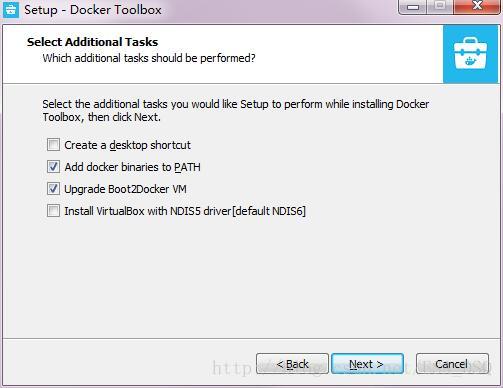
Task: Click the Docker Toolbox icon in title bar
Action: tap(11, 9)
